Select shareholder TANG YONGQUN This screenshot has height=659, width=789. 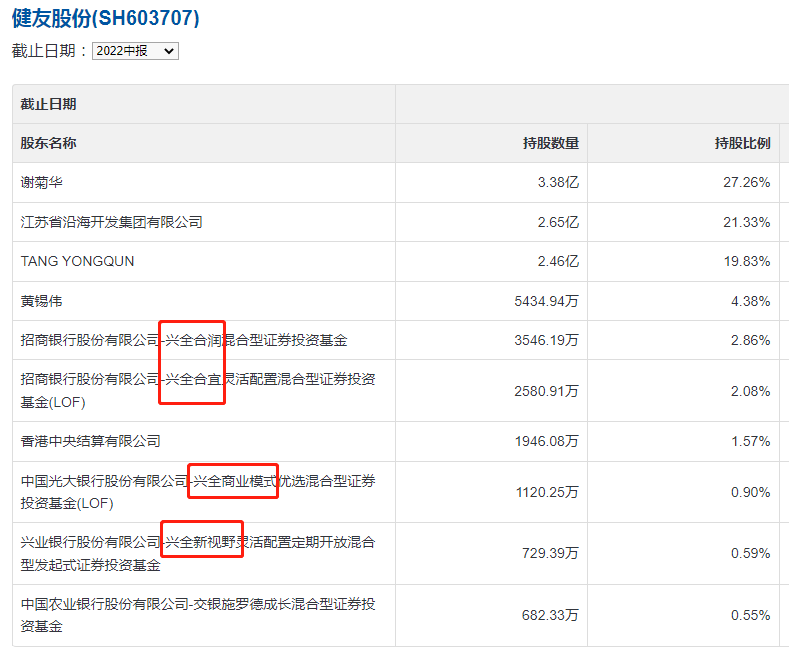coord(77,261)
